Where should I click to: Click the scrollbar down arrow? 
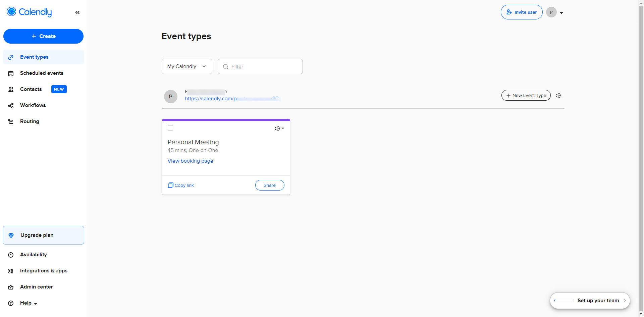point(641,314)
